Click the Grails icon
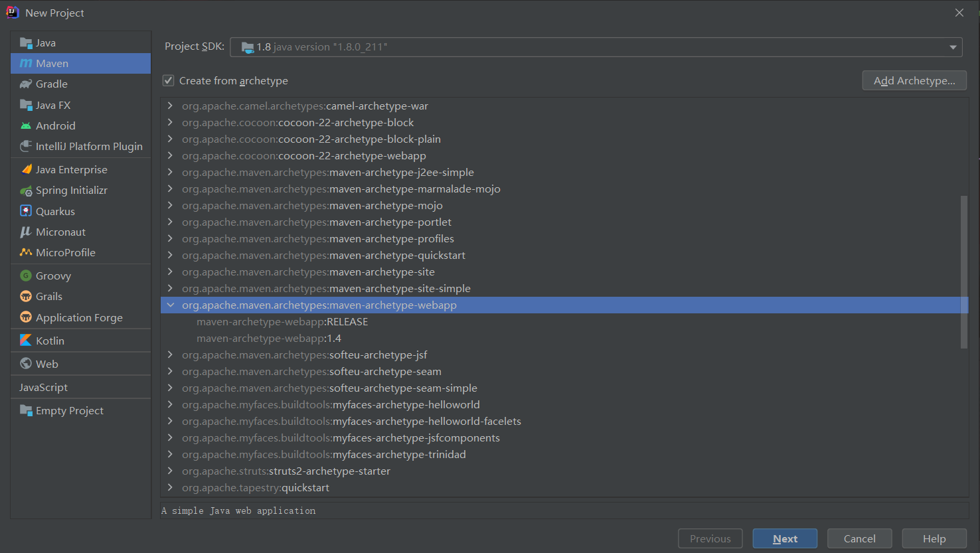The width and height of the screenshot is (980, 553). pyautogui.click(x=26, y=296)
